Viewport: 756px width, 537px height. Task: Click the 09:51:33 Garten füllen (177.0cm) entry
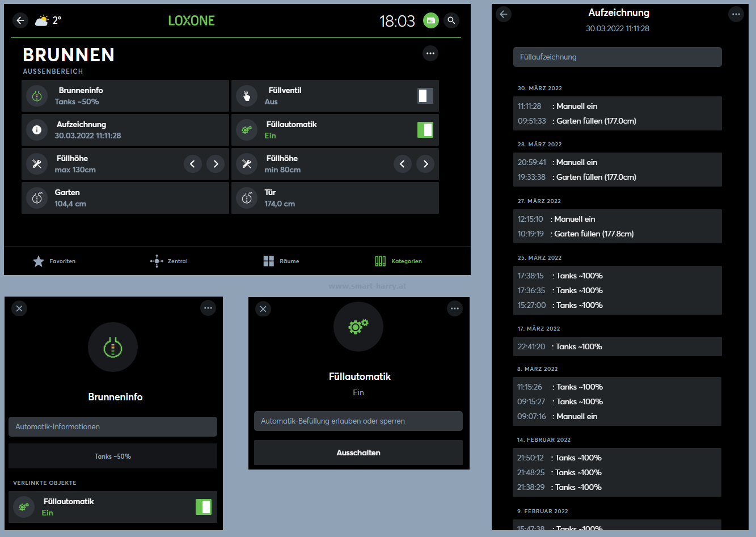pyautogui.click(x=618, y=121)
